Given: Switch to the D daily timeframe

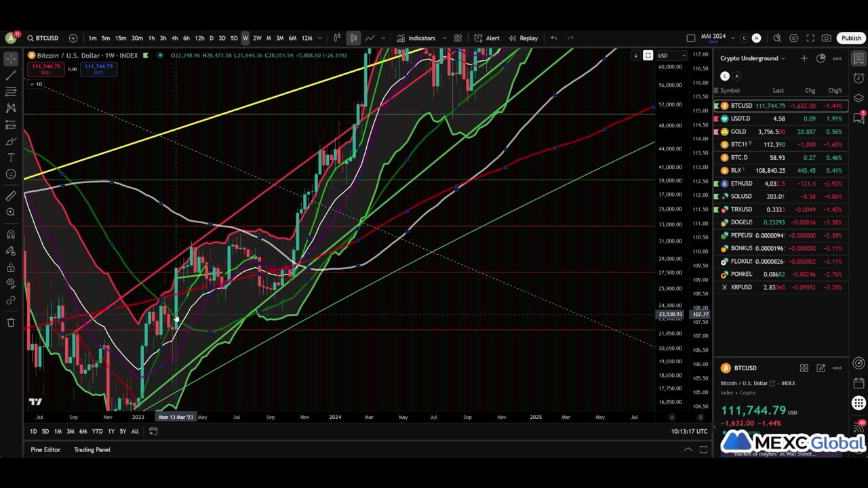Looking at the screenshot, I should point(211,38).
